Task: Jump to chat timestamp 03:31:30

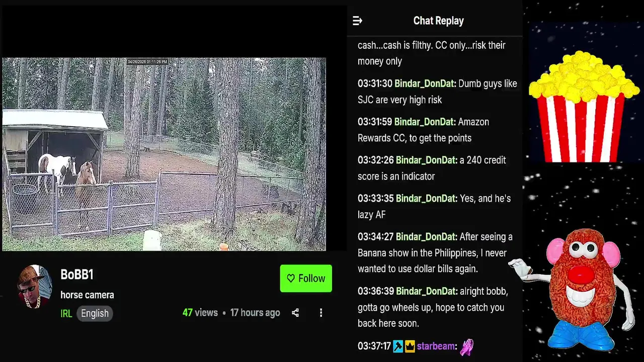Action: (x=375, y=83)
